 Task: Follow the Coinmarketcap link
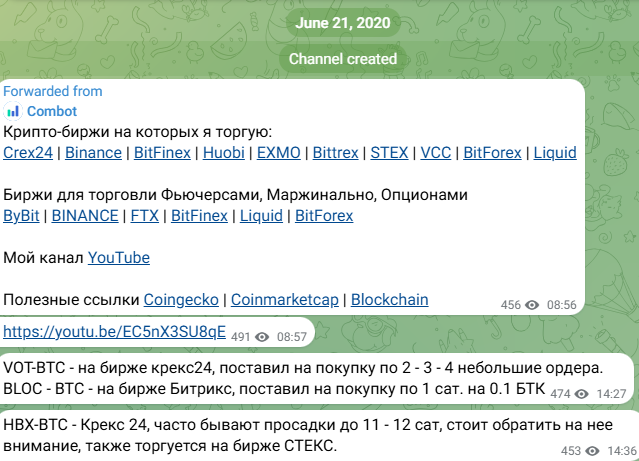coord(285,300)
